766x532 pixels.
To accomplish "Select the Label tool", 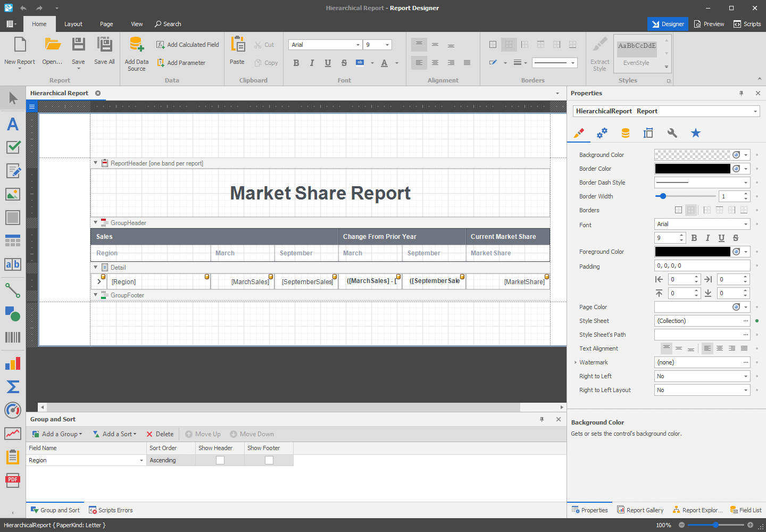I will (12, 124).
